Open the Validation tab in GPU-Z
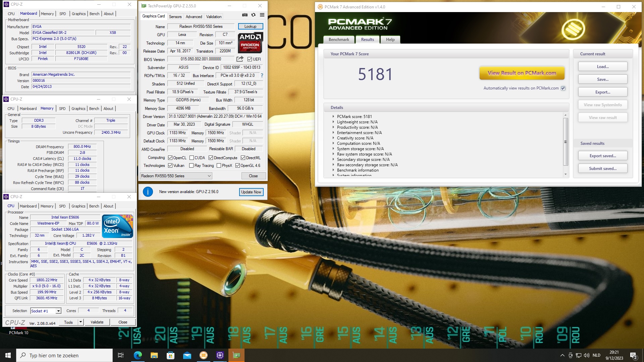The height and width of the screenshot is (362, 644). pyautogui.click(x=214, y=17)
